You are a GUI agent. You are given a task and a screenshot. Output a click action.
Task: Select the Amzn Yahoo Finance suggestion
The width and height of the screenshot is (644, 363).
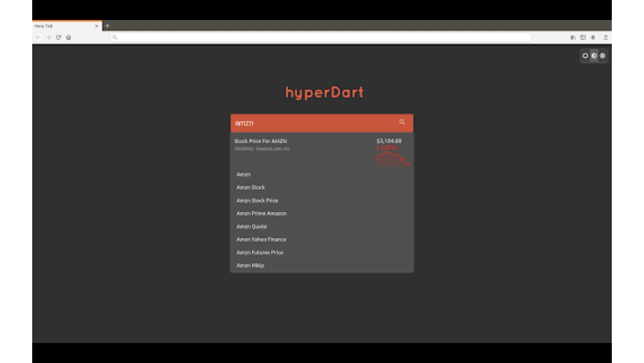pos(321,239)
